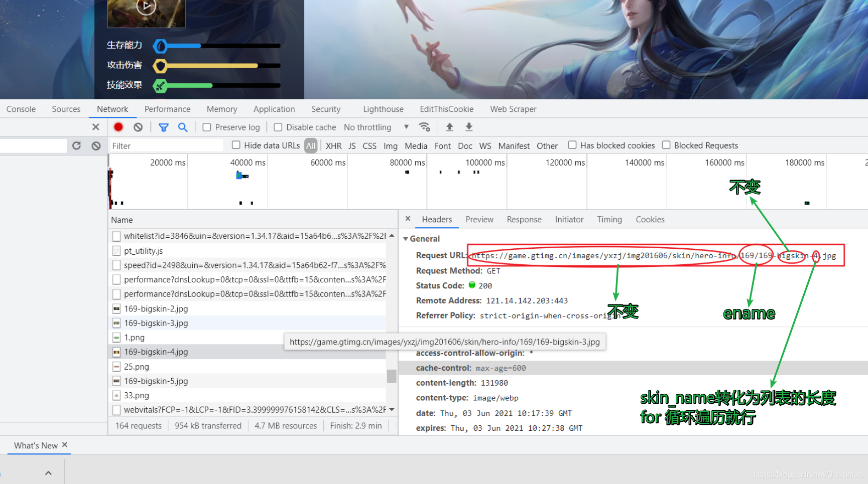Click the green skill effect stat icon

[160, 86]
